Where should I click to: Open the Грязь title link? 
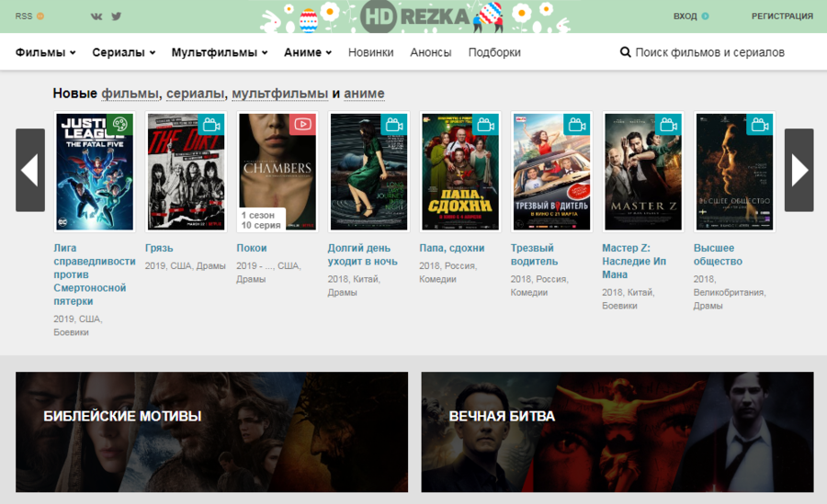pos(159,248)
